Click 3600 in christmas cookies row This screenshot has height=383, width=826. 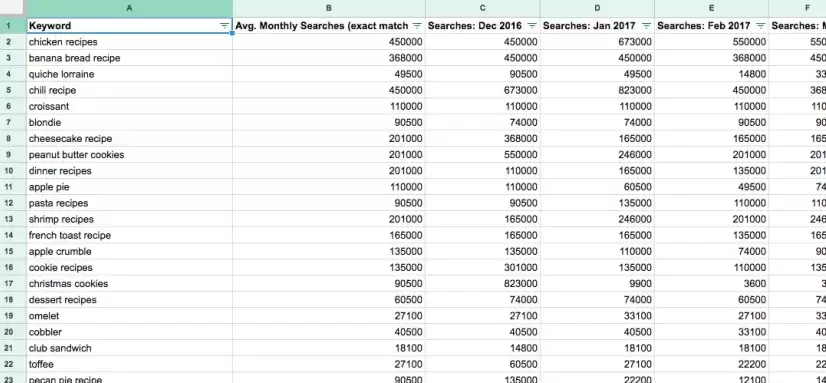712,283
